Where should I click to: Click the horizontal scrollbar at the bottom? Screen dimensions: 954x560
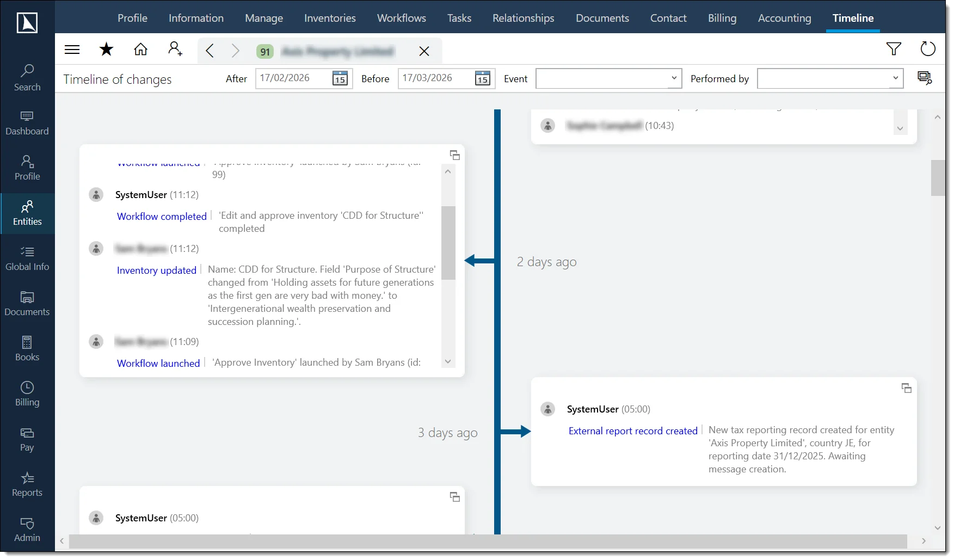tap(488, 541)
